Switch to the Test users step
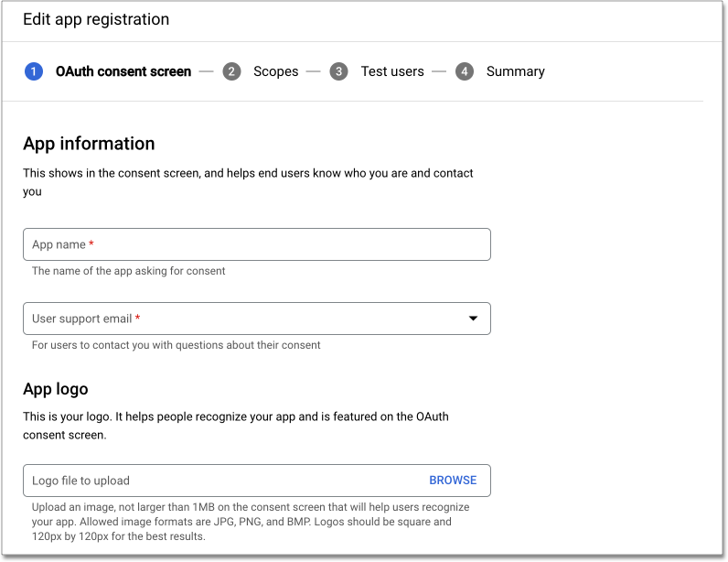 [x=391, y=71]
